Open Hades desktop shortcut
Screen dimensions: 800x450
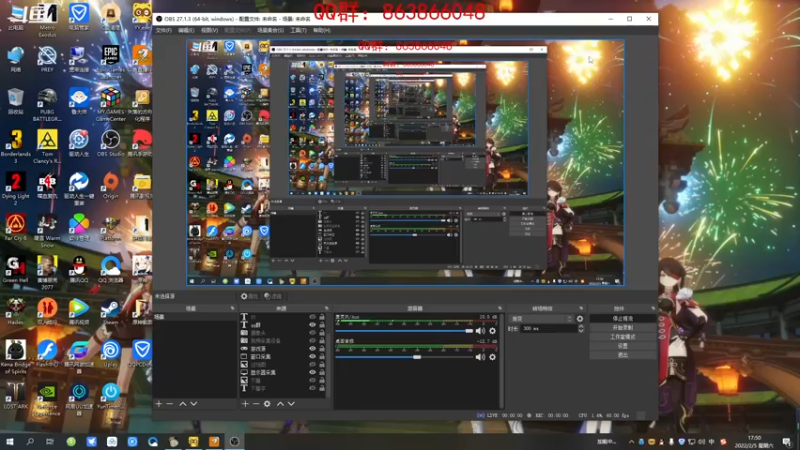coord(16,312)
